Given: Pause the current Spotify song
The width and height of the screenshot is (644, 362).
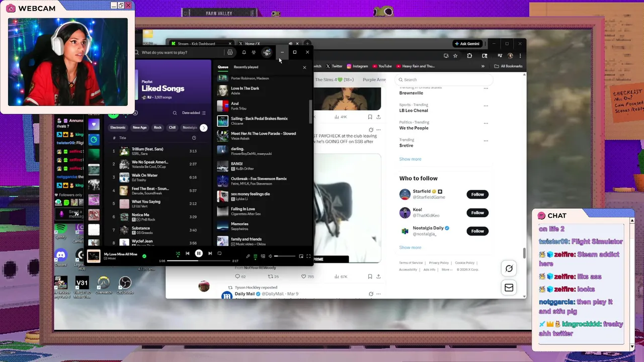Looking at the screenshot, I should [199, 253].
